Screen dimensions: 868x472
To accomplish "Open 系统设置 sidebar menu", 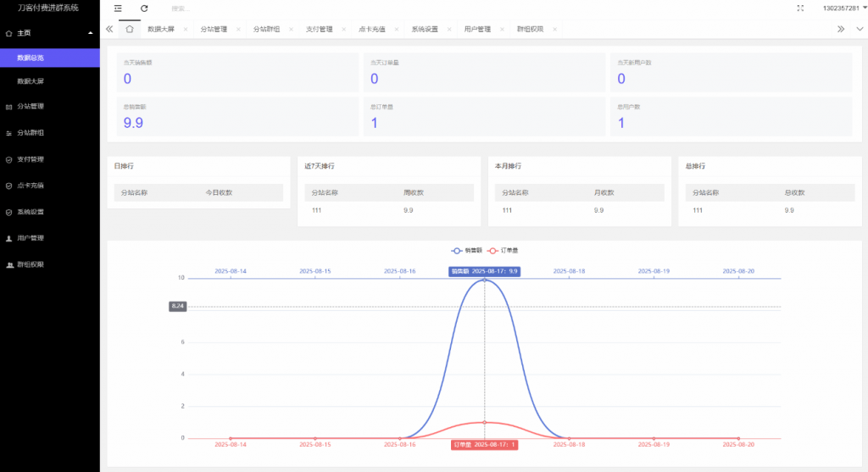I will (50, 212).
